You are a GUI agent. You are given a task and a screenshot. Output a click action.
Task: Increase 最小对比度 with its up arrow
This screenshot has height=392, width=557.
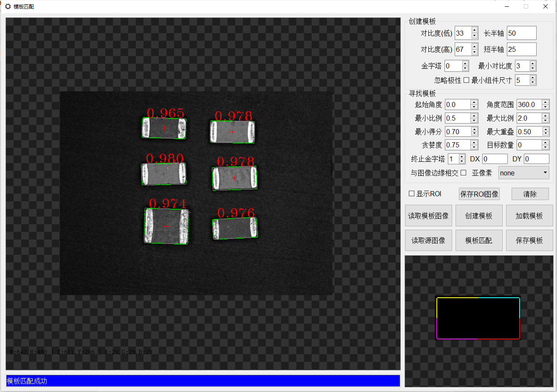click(x=532, y=63)
